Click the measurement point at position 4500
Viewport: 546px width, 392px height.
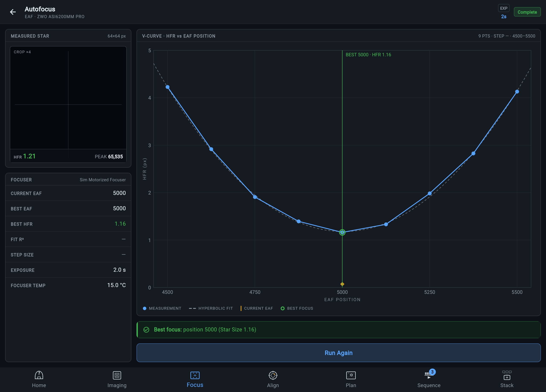(x=168, y=87)
